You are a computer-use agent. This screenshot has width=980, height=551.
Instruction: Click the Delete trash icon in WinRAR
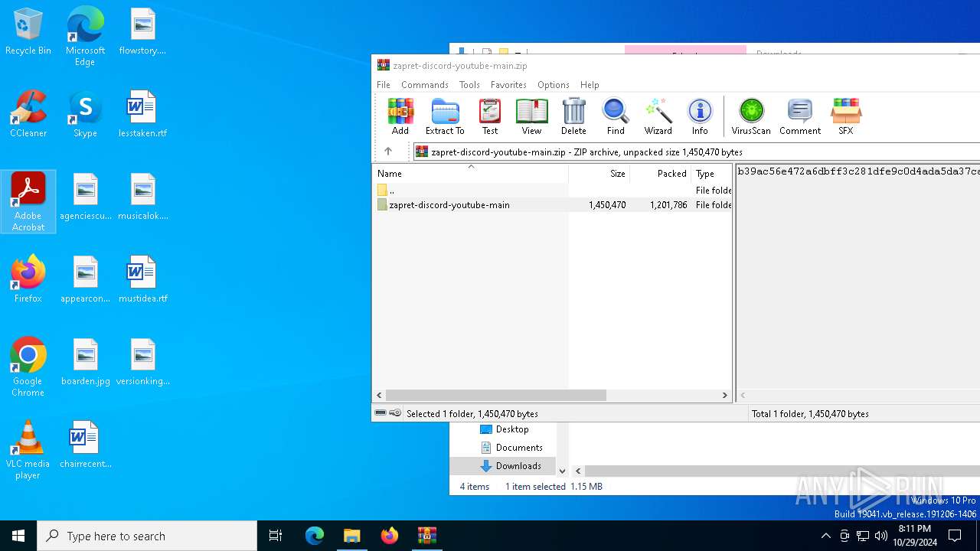(573, 116)
